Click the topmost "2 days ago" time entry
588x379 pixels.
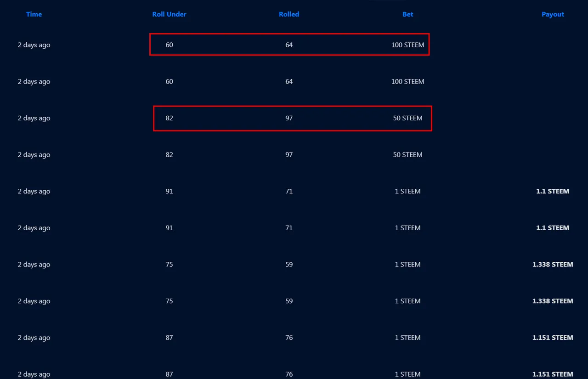pos(34,45)
